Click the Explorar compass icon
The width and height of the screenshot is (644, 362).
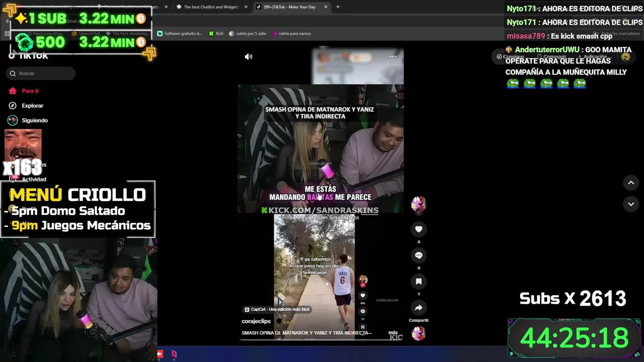point(13,106)
